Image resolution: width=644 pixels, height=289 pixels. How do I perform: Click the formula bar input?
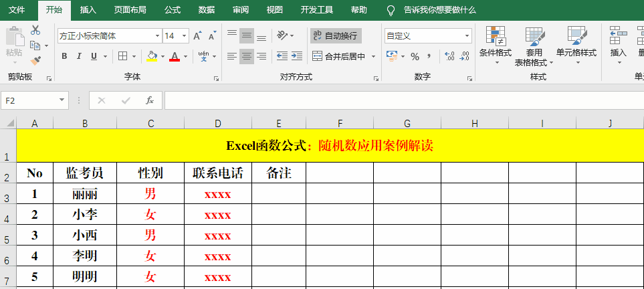click(x=404, y=100)
